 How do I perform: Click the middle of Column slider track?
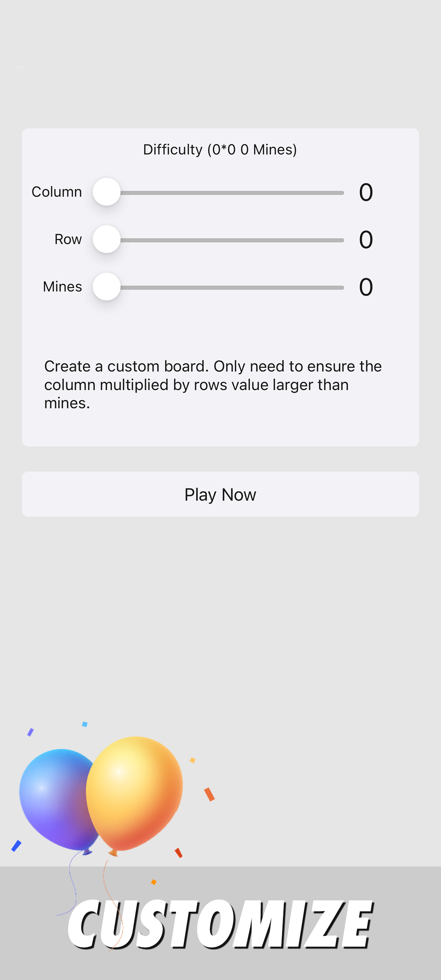[219, 193]
